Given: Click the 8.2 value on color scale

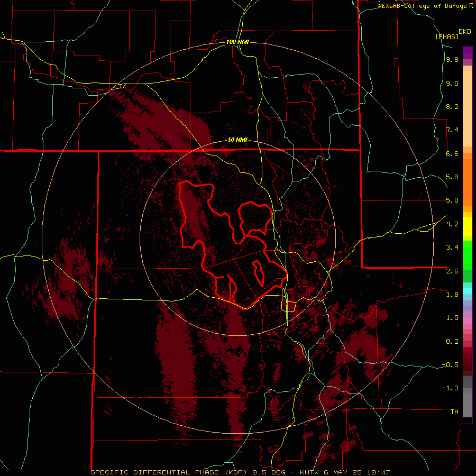Looking at the screenshot, I should (452, 106).
